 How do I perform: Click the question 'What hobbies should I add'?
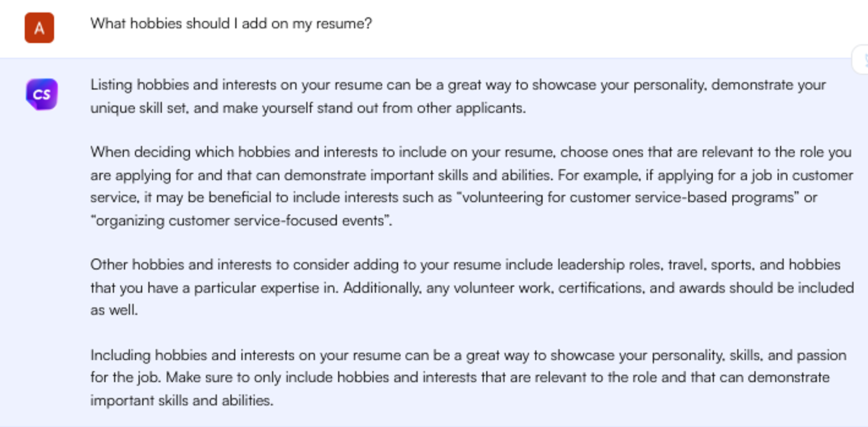(231, 23)
